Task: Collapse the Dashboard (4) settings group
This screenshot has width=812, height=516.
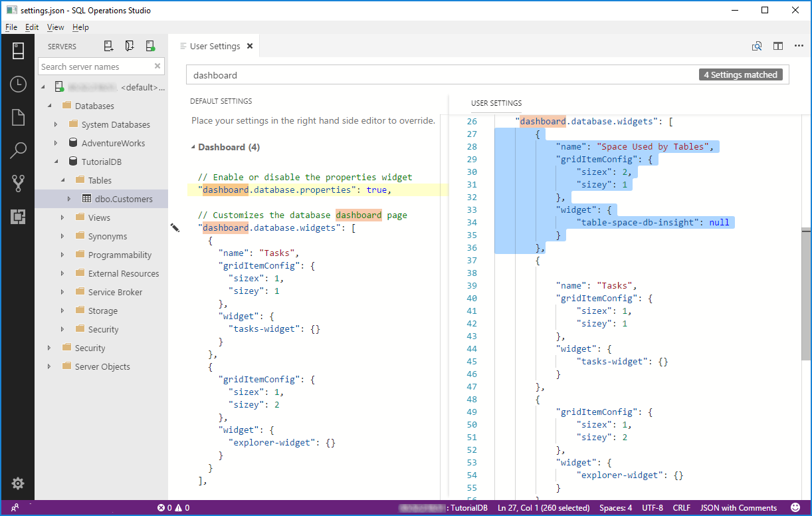Action: tap(193, 147)
